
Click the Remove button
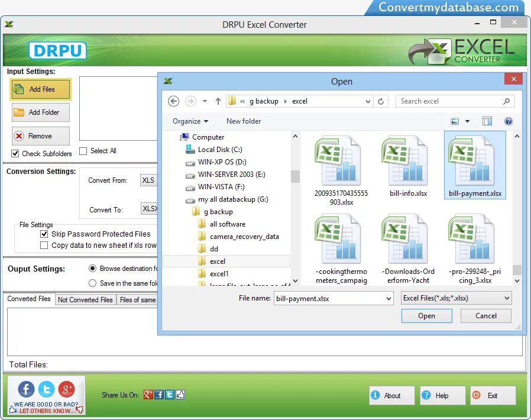(41, 136)
